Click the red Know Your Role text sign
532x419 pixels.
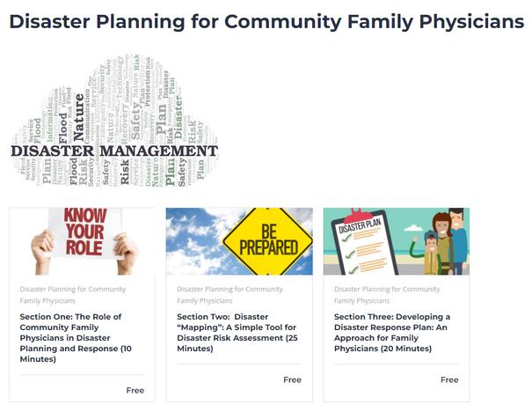(84, 232)
